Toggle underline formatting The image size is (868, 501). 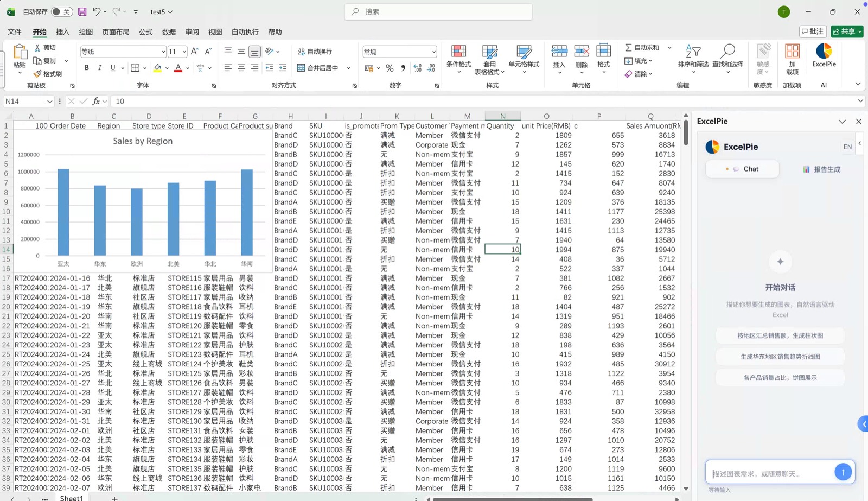(113, 68)
